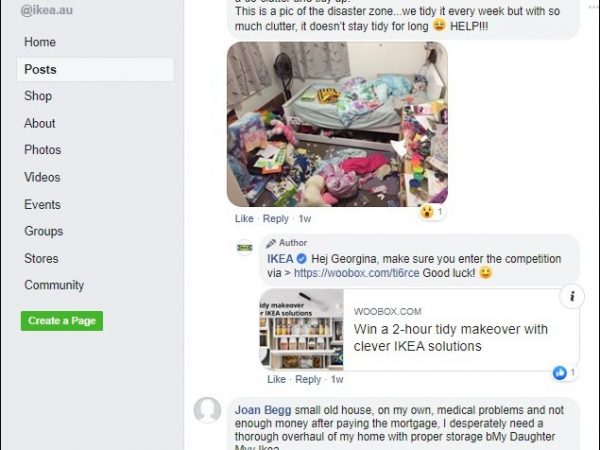Open the messy bedroom photo

pos(337,124)
